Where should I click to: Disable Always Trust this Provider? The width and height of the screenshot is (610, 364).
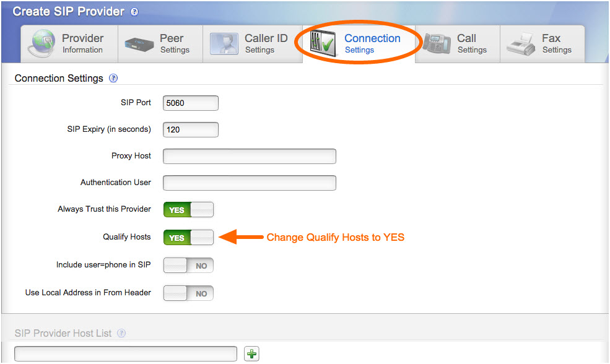pyautogui.click(x=188, y=209)
